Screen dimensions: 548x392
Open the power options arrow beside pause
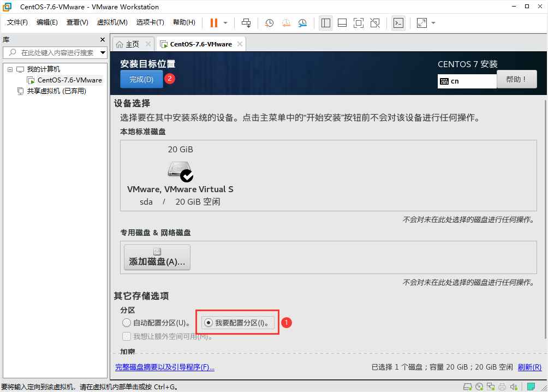[225, 23]
